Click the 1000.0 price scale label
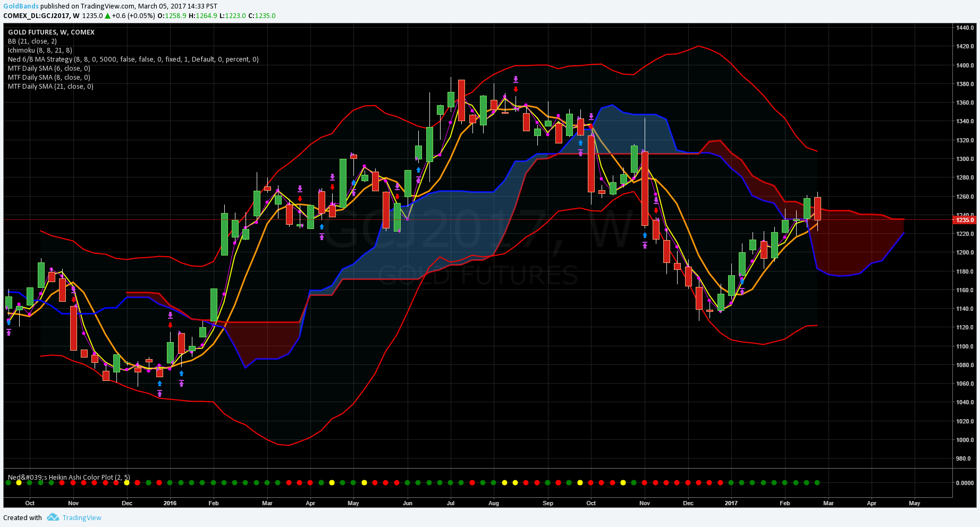980x527 pixels. [x=965, y=440]
